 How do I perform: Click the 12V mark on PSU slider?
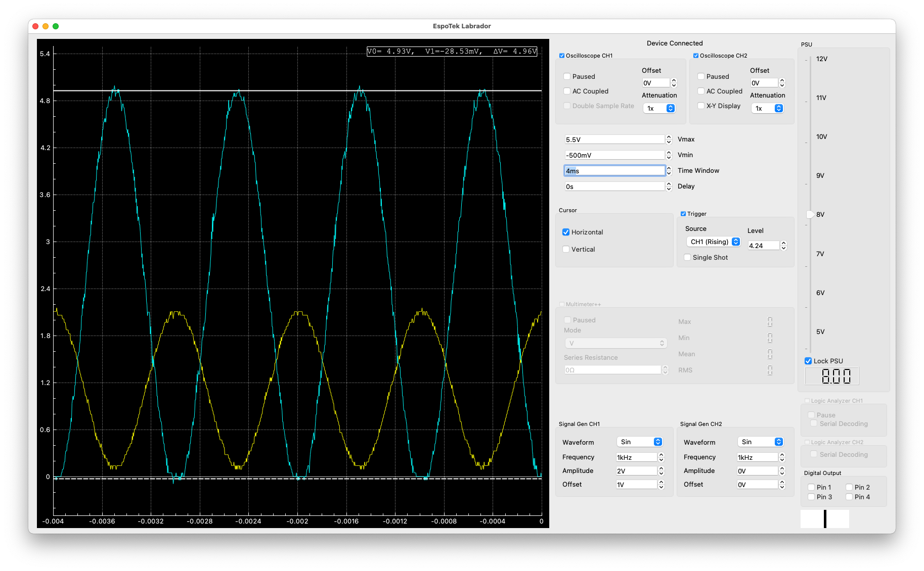coord(822,59)
